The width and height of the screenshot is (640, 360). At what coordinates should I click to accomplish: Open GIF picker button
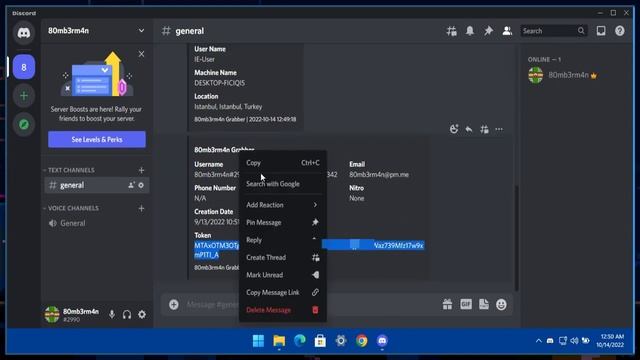click(x=466, y=304)
